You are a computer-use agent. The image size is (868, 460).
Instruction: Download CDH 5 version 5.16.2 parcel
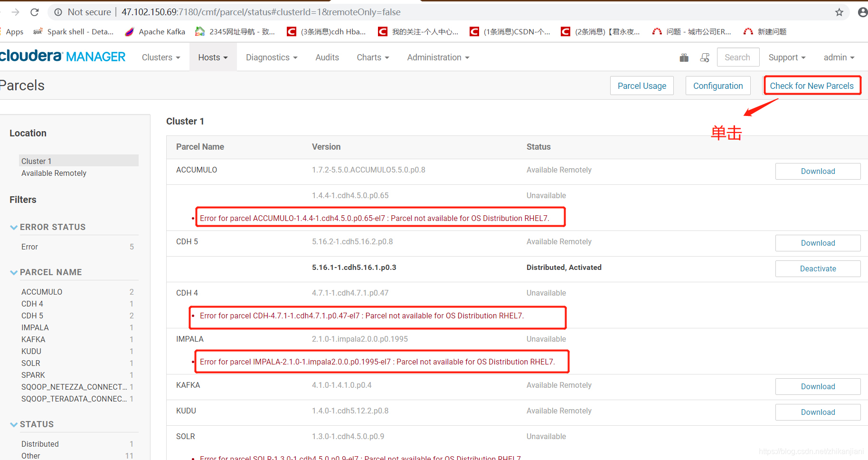(x=818, y=243)
